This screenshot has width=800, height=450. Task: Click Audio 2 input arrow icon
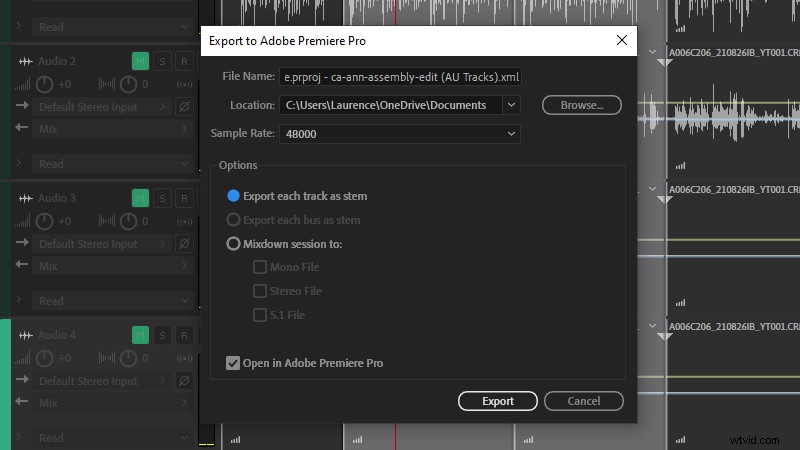point(22,105)
